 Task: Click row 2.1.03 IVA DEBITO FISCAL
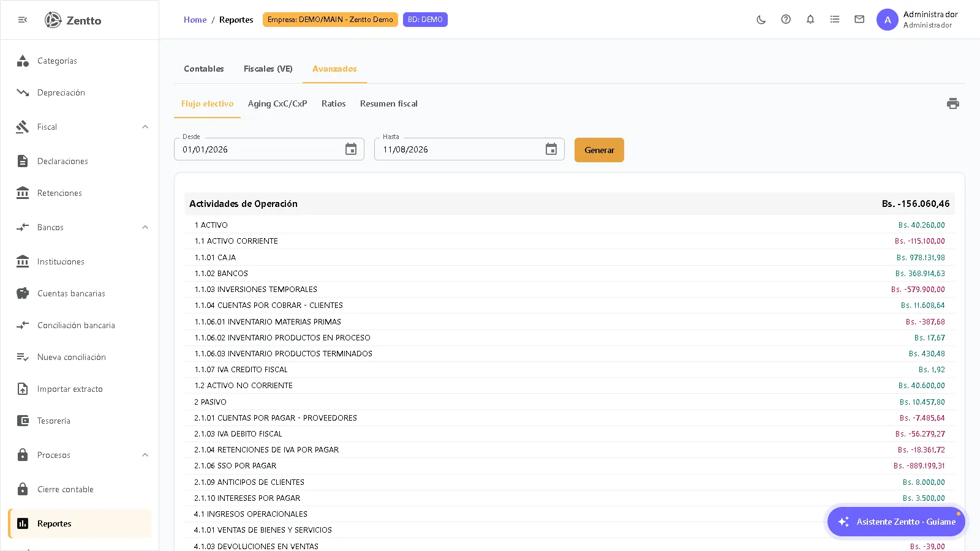coord(570,434)
